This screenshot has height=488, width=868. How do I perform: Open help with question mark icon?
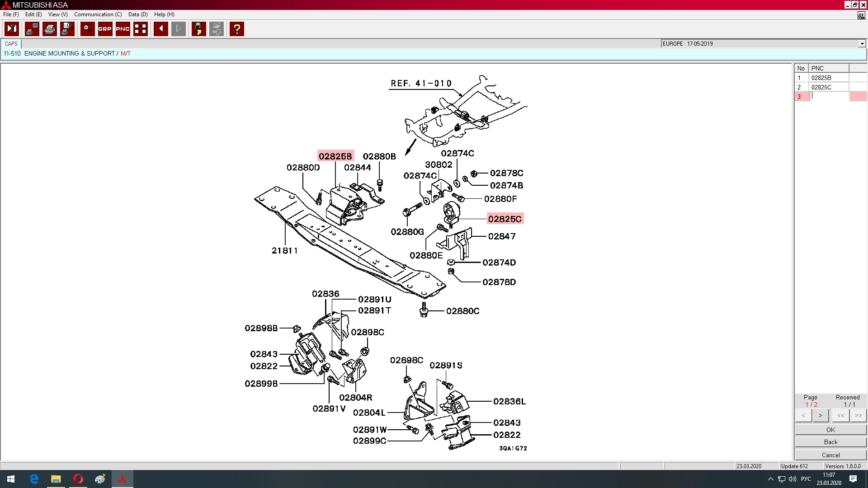point(236,29)
